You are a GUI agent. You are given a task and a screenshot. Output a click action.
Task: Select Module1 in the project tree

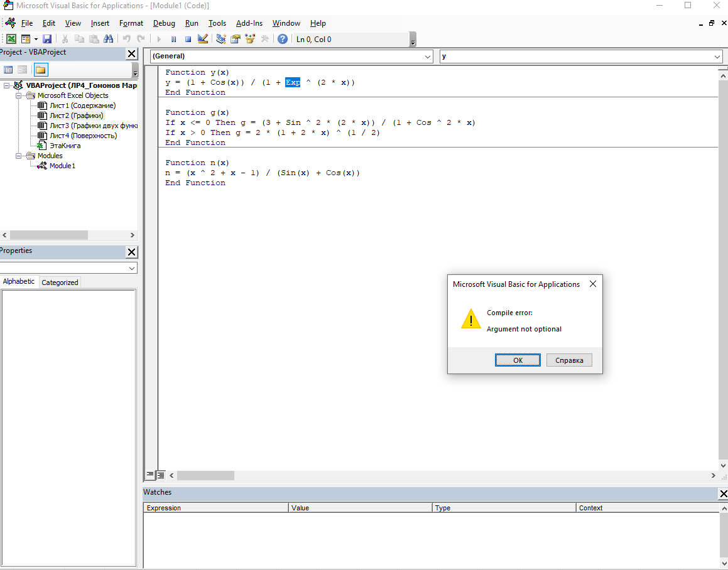[x=62, y=166]
